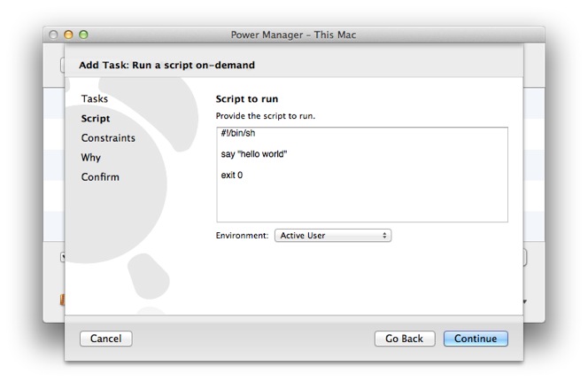The image size is (588, 382).
Task: Click the say "hello world" script line
Action: tap(254, 154)
